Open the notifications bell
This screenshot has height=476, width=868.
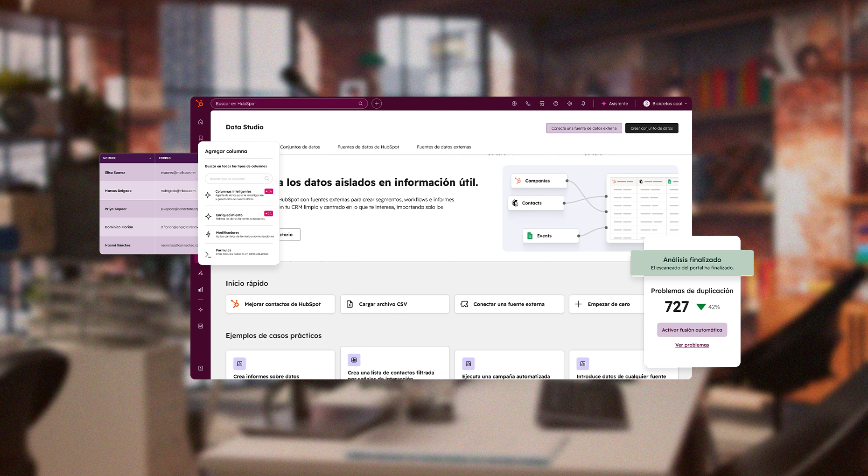[x=583, y=104]
